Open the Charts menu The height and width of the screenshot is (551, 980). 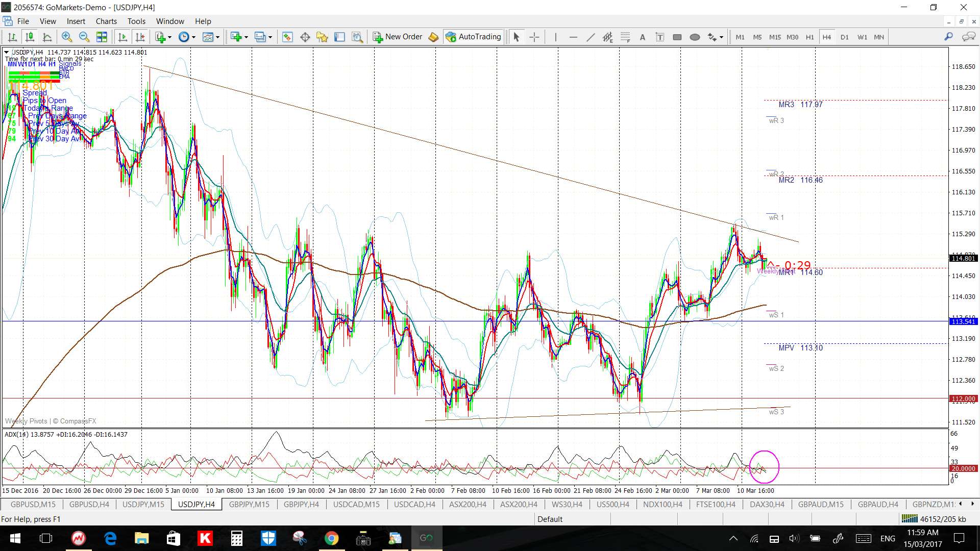[106, 21]
